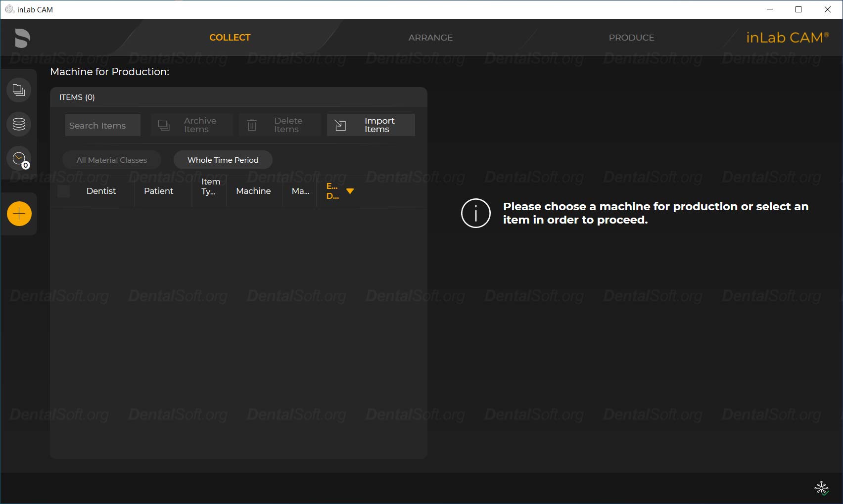Switch to the ARRANGE tab
Viewport: 843px width, 504px height.
pyautogui.click(x=430, y=37)
